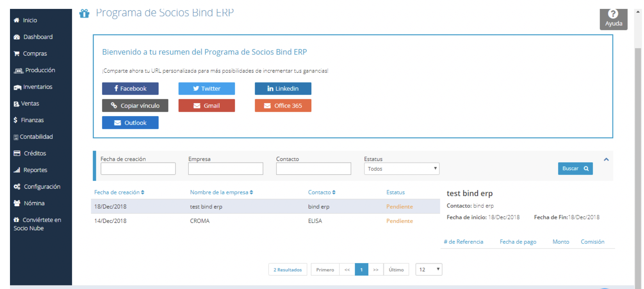Open the page size 12 dropdown

[429, 269]
